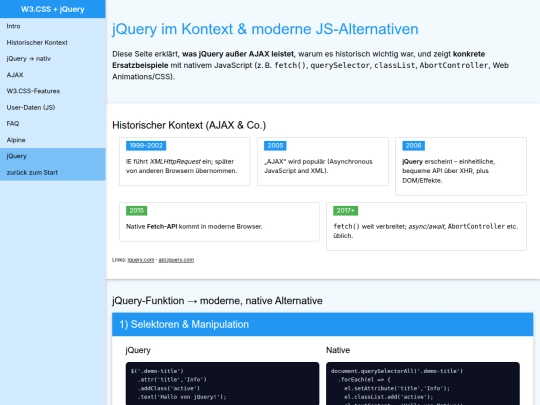The height and width of the screenshot is (405, 540).
Task: Go to the Intro sidebar item
Action: coord(53,26)
